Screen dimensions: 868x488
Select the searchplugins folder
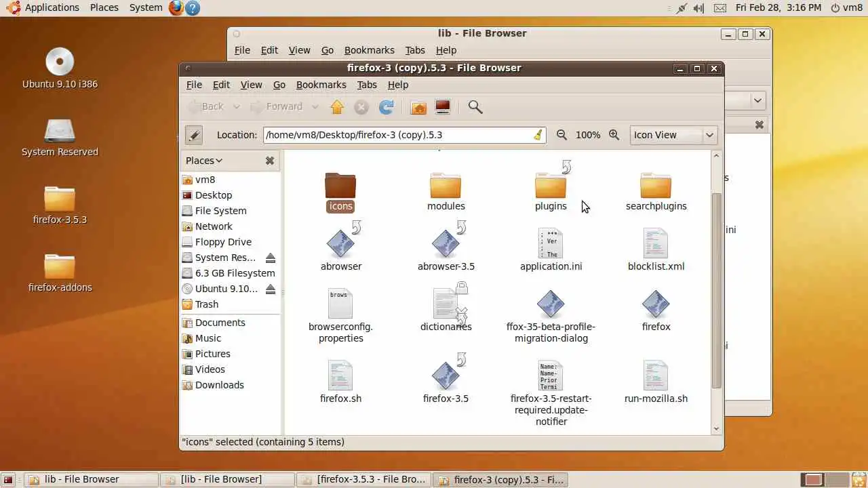tap(656, 191)
